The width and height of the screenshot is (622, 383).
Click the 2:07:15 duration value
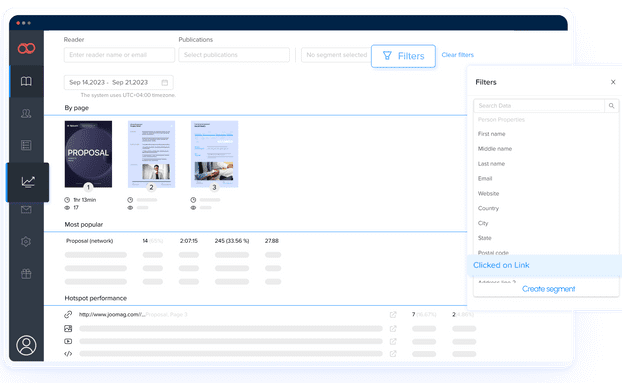[x=188, y=241]
